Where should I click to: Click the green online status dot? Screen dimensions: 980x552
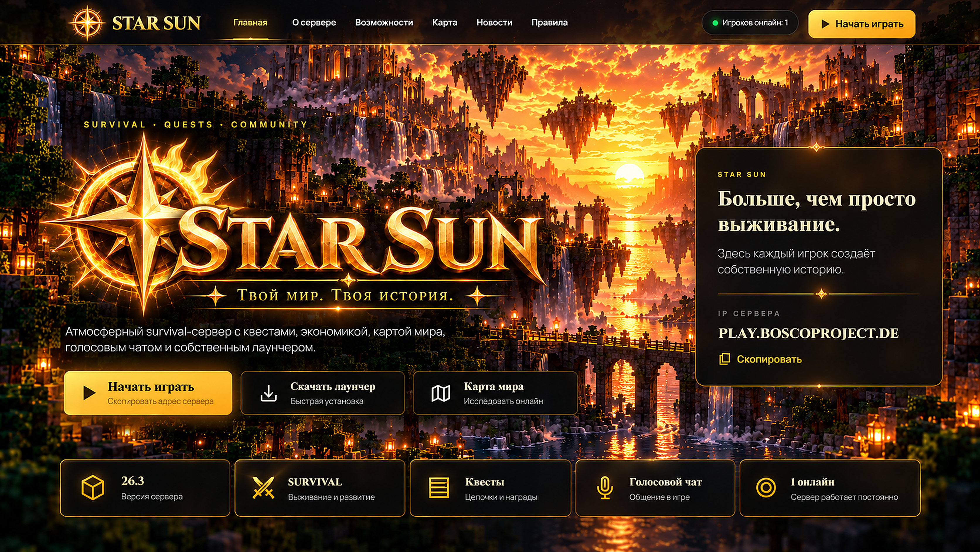coord(715,23)
